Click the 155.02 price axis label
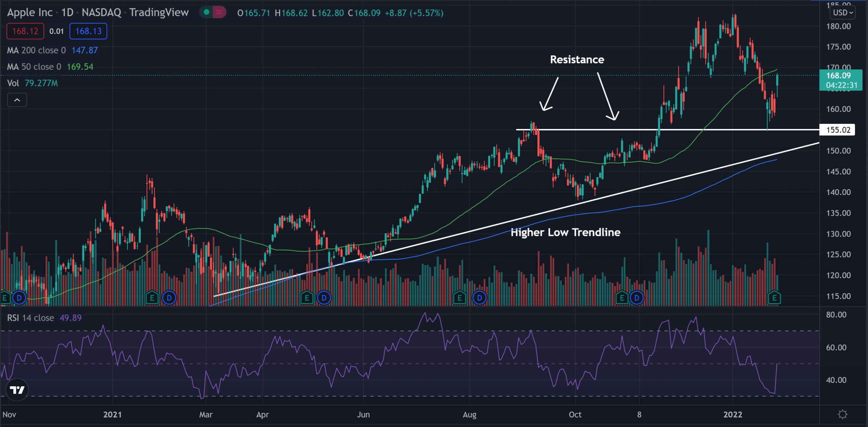Screen dimensions: 868x427 838,130
